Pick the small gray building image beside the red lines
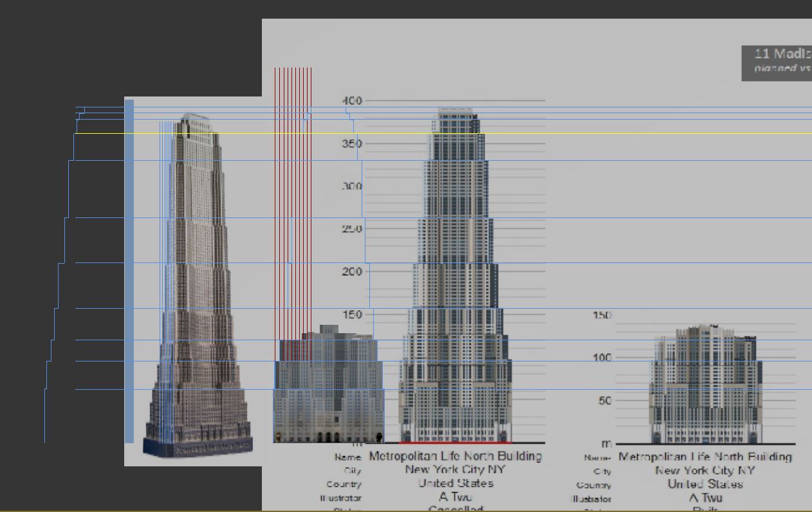812x512 pixels. pos(329,384)
